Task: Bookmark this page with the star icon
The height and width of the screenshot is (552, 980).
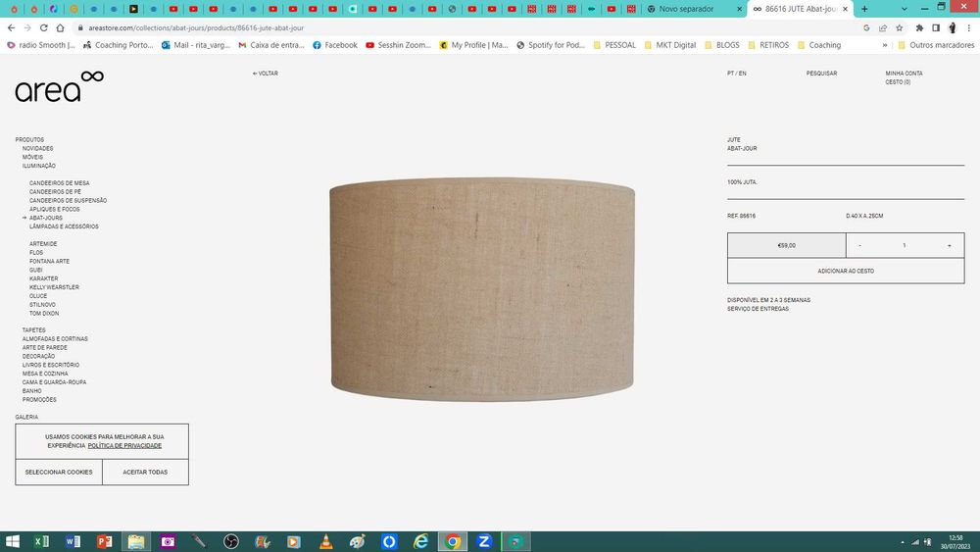Action: (900, 27)
